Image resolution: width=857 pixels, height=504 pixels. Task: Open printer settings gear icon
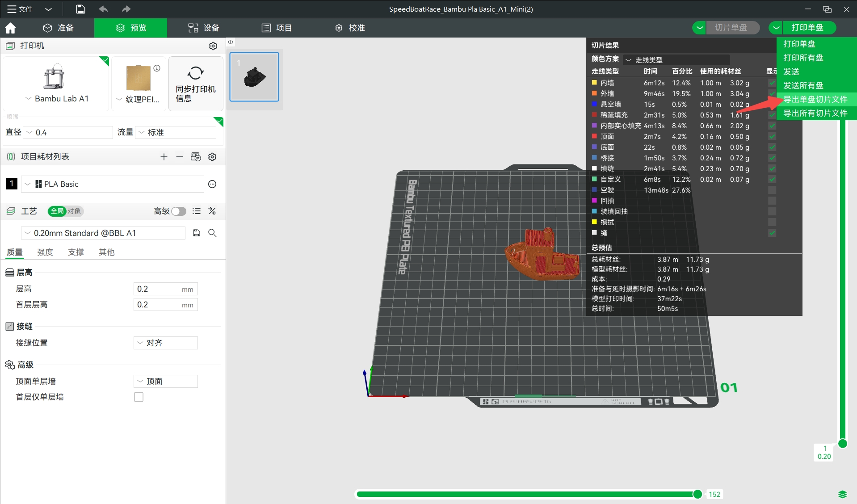(x=213, y=46)
